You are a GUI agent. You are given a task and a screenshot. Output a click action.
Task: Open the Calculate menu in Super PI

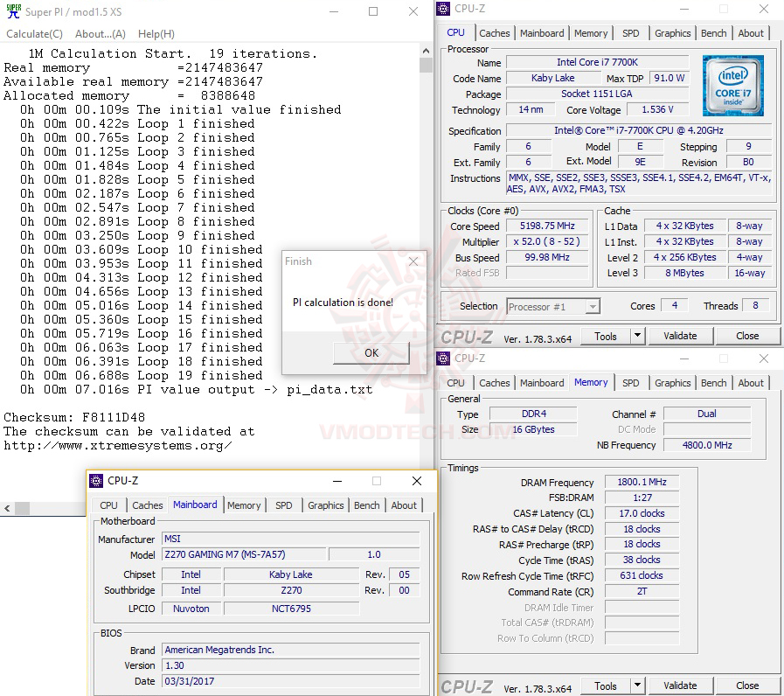click(34, 33)
